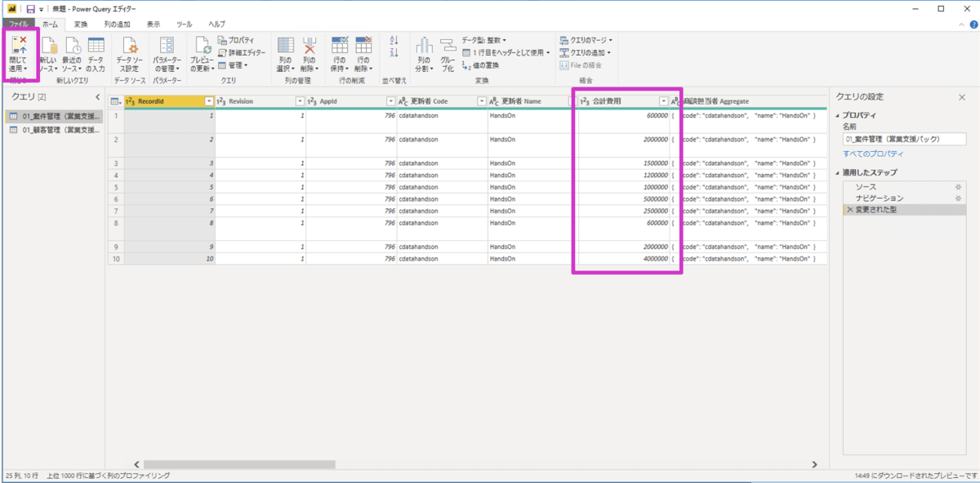This screenshot has height=483, width=980.
Task: Click the すべてのプロパティ link
Action: coord(873,154)
